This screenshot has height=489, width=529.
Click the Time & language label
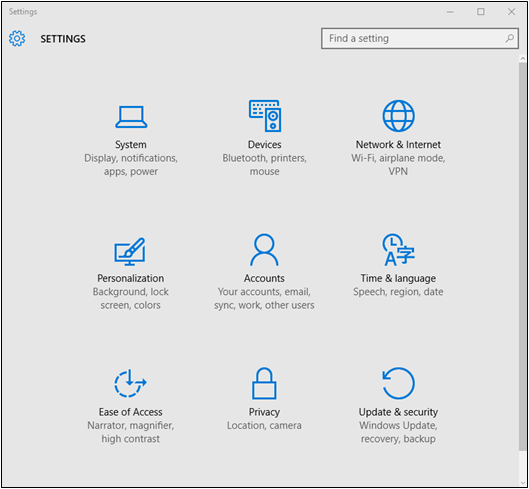pos(398,278)
